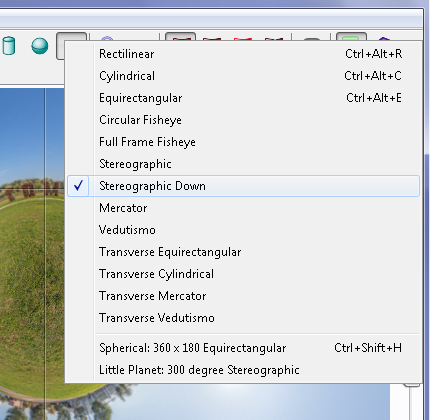Click the cylinder projection toolbar icon
Screen dimensions: 430x420
coord(8,46)
